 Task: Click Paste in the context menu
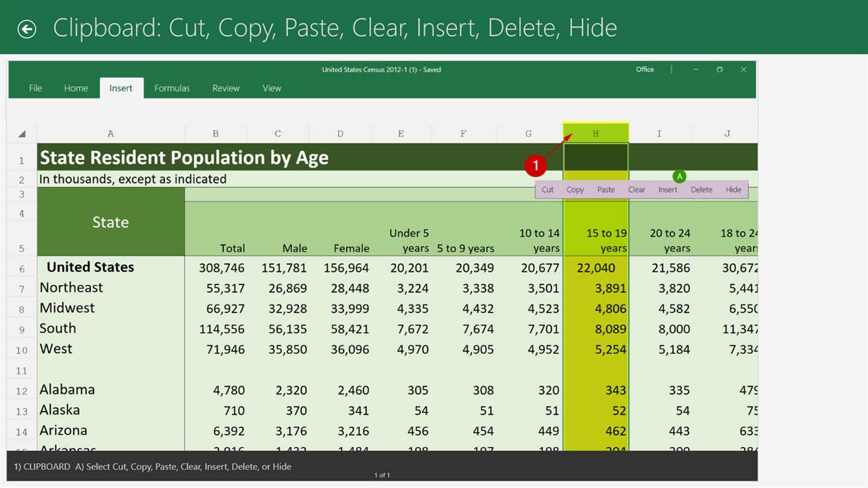(606, 190)
